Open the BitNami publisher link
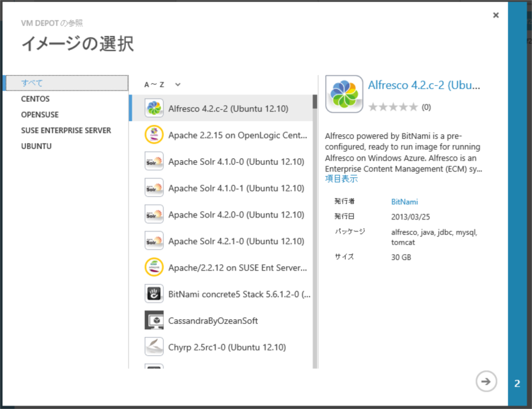Viewport: 532px width, 409px height. pos(404,202)
